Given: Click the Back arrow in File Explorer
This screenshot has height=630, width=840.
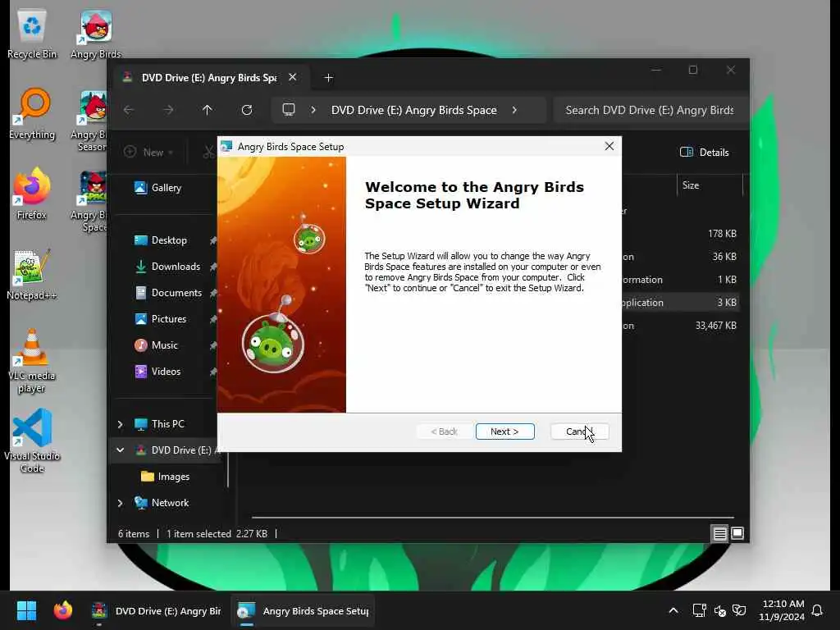Looking at the screenshot, I should pyautogui.click(x=129, y=110).
